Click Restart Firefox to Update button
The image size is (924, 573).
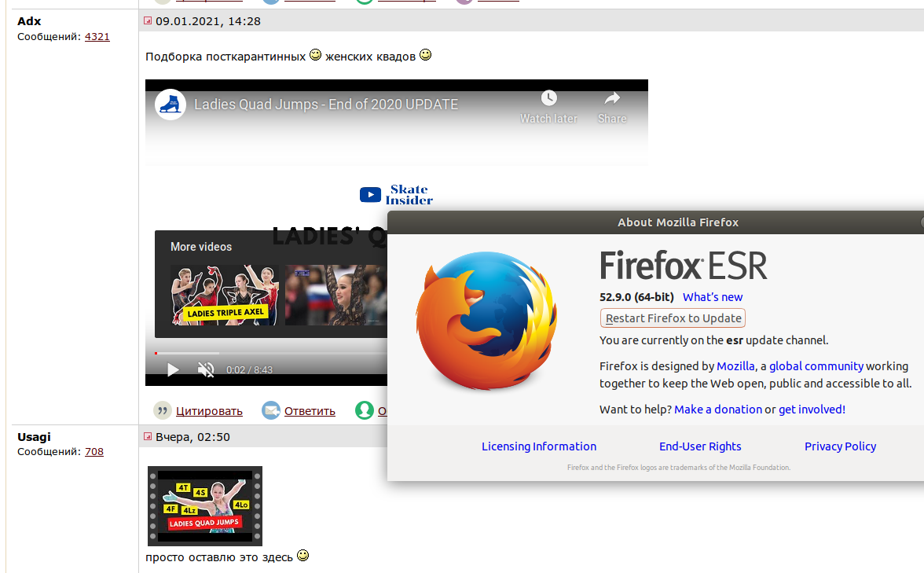[673, 318]
